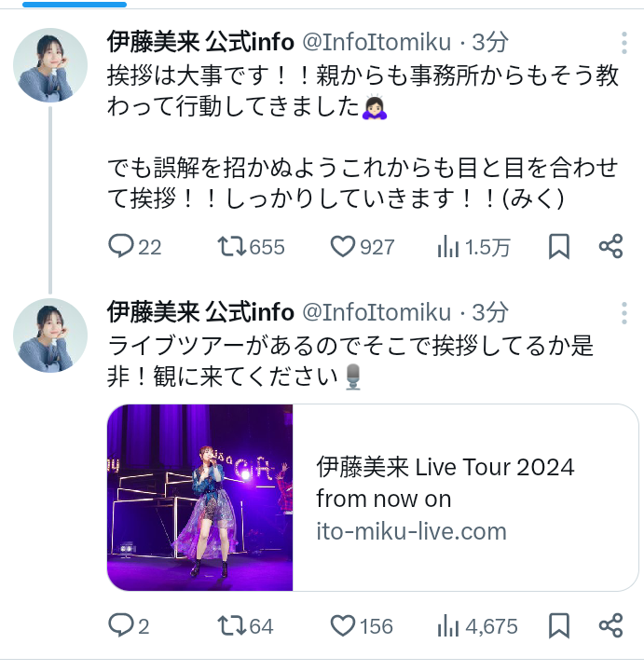The width and height of the screenshot is (644, 671).
Task: Reply to the Live Tour tweet
Action: pos(122,625)
